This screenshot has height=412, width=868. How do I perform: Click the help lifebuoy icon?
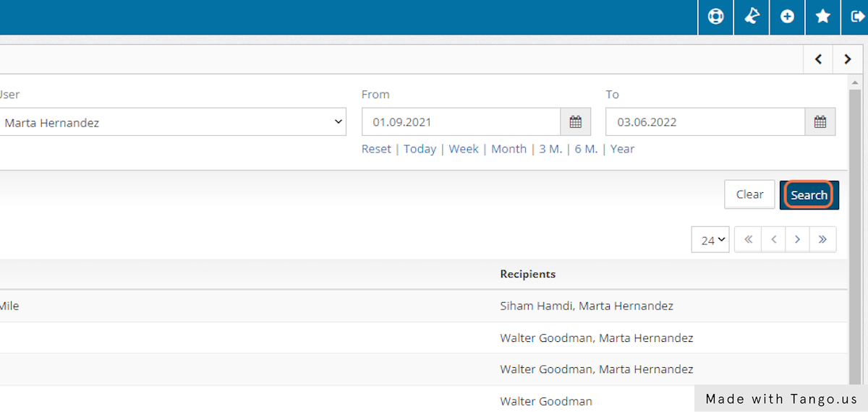coord(715,17)
